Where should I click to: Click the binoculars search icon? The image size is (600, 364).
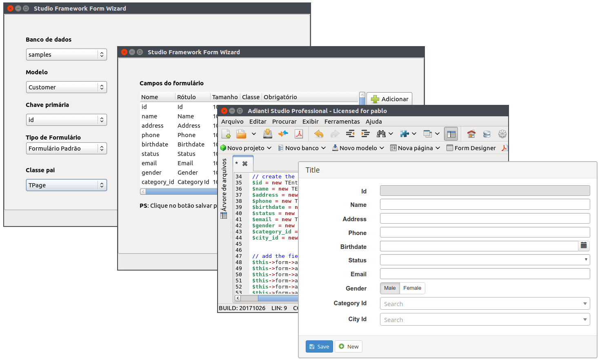click(381, 134)
